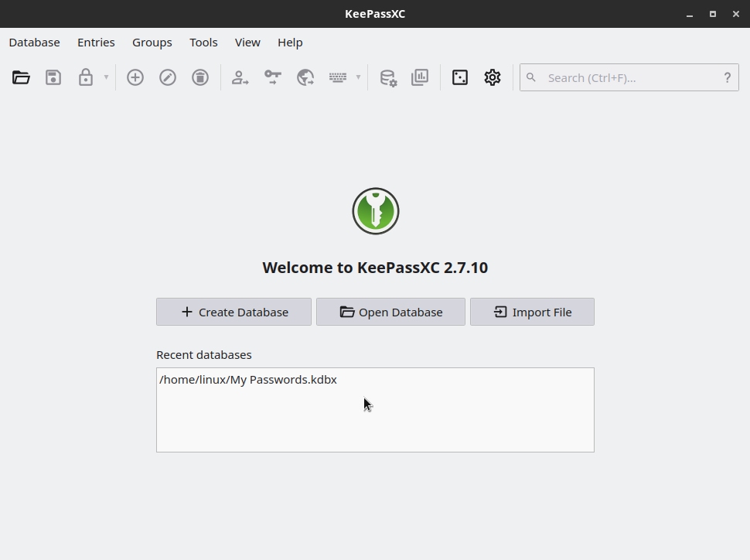Image resolution: width=750 pixels, height=560 pixels.
Task: Click the Create Database button
Action: point(234,312)
